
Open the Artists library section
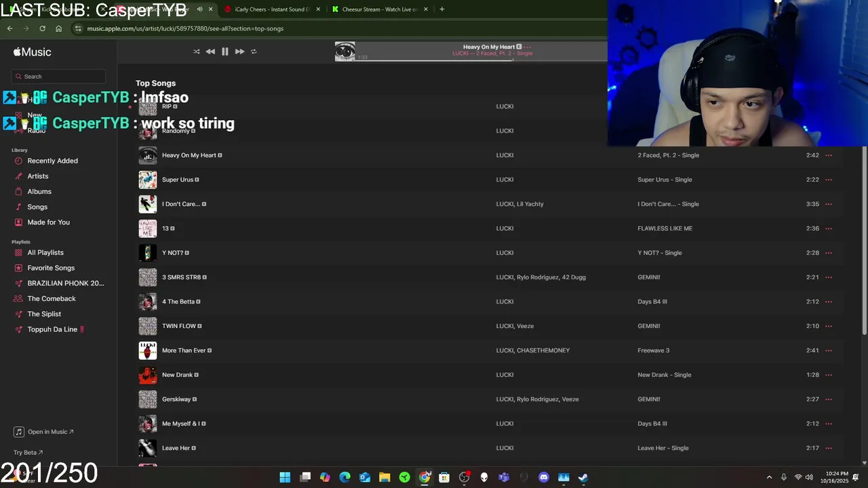coord(38,176)
